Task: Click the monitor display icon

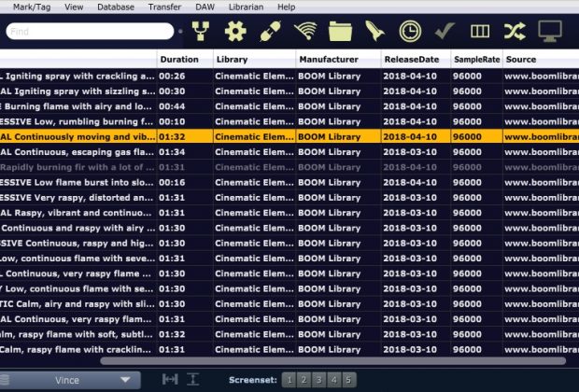Action: click(550, 32)
